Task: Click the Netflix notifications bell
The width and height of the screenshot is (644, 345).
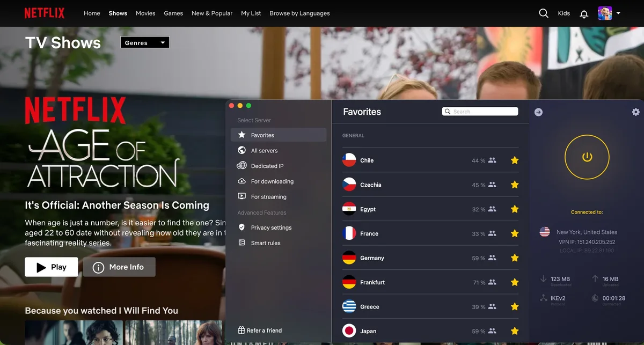Action: 584,14
